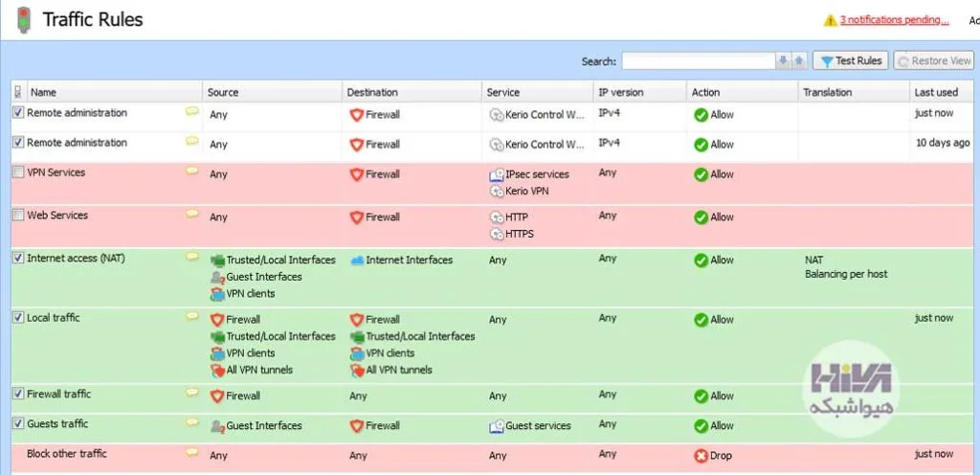Select the Internet Interfaces cloud icon
Image resolution: width=980 pixels, height=475 pixels.
click(x=357, y=260)
